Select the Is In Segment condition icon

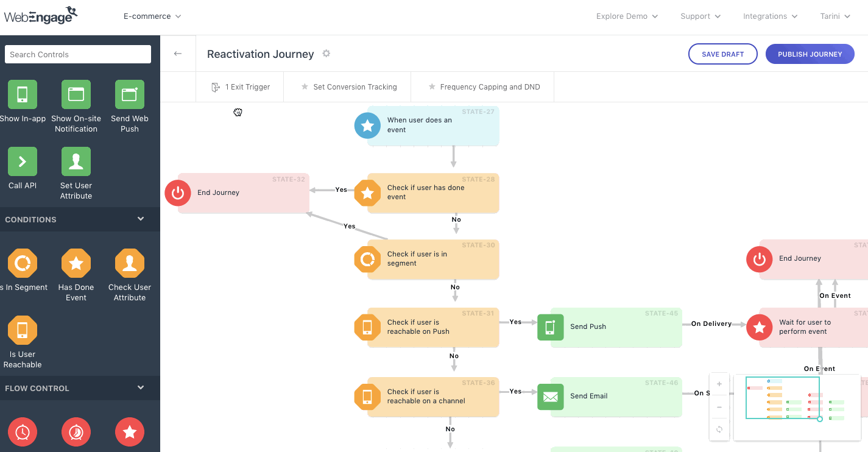coord(23,263)
